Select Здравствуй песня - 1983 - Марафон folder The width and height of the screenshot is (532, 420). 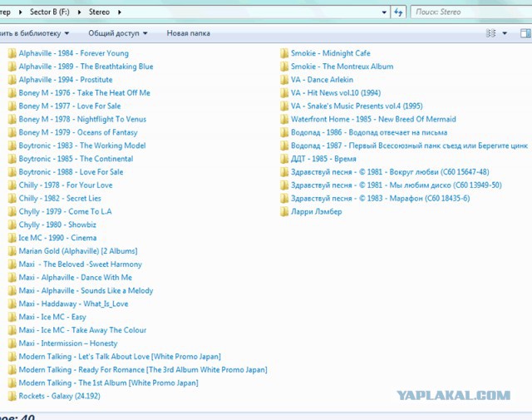[381, 198]
